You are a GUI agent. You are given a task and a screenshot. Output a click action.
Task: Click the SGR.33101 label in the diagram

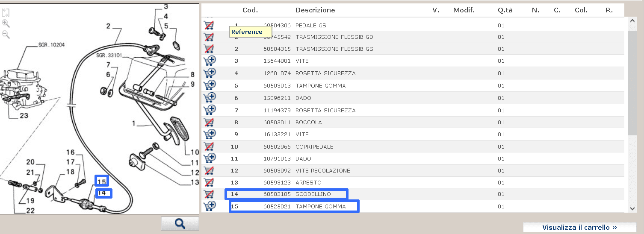click(109, 55)
